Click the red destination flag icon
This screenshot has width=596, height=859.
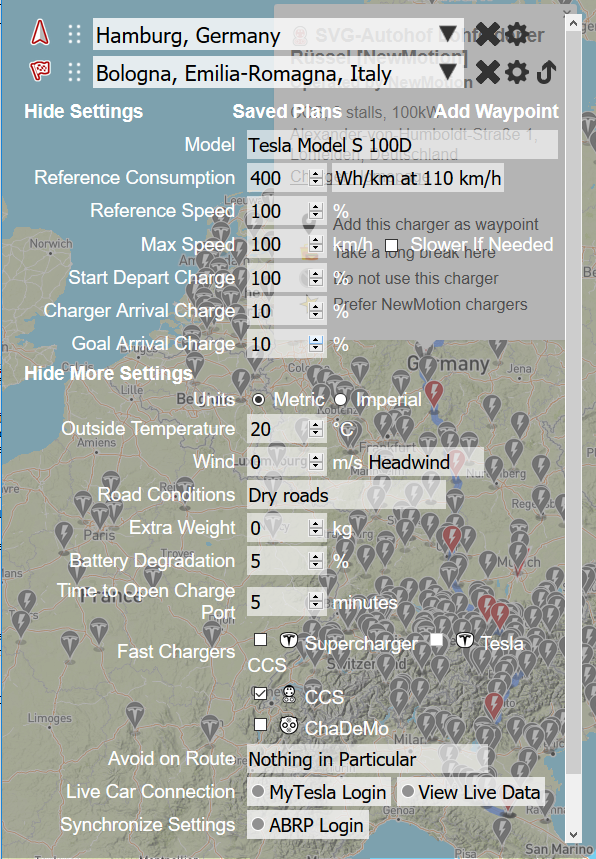[39, 71]
